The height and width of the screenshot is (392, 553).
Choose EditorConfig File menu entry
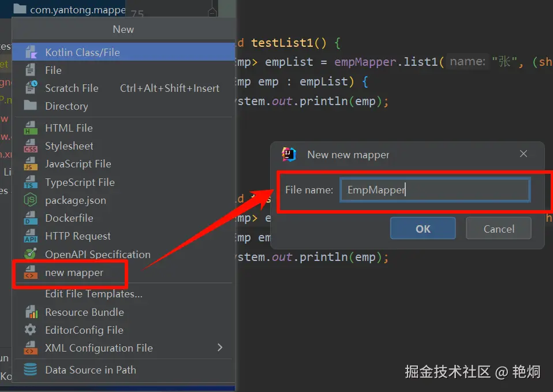point(124,330)
